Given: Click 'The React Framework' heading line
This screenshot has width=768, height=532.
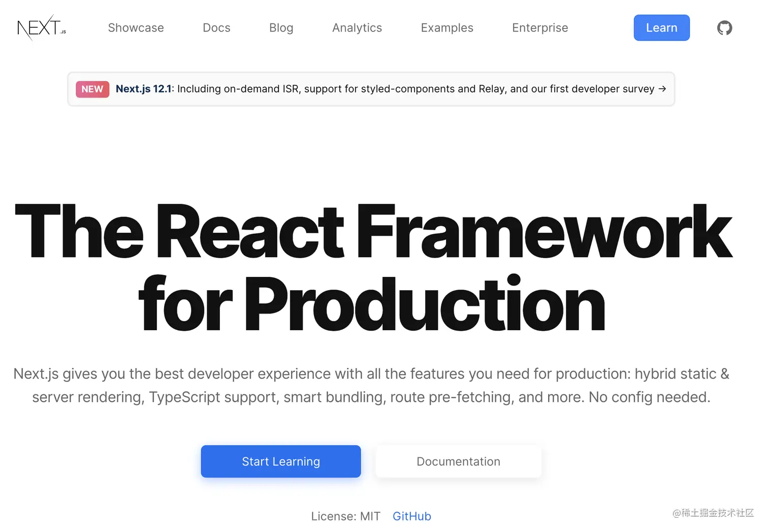Looking at the screenshot, I should click(x=373, y=231).
